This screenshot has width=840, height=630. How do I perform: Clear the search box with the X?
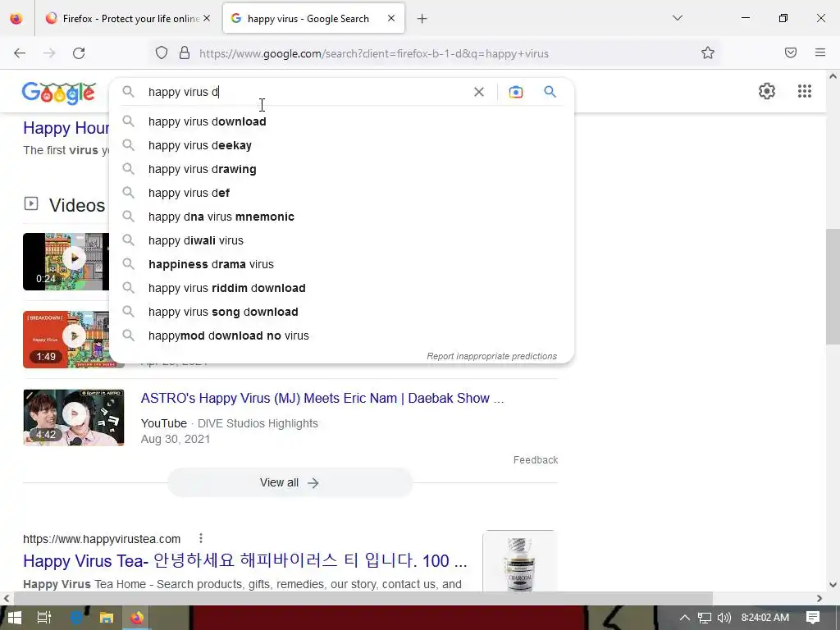[x=479, y=92]
